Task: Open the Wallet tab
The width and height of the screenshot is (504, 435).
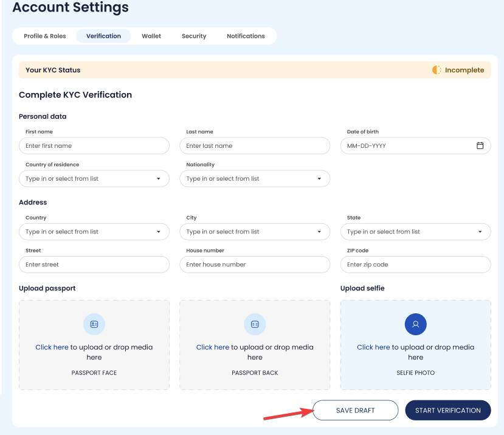Action: point(151,36)
